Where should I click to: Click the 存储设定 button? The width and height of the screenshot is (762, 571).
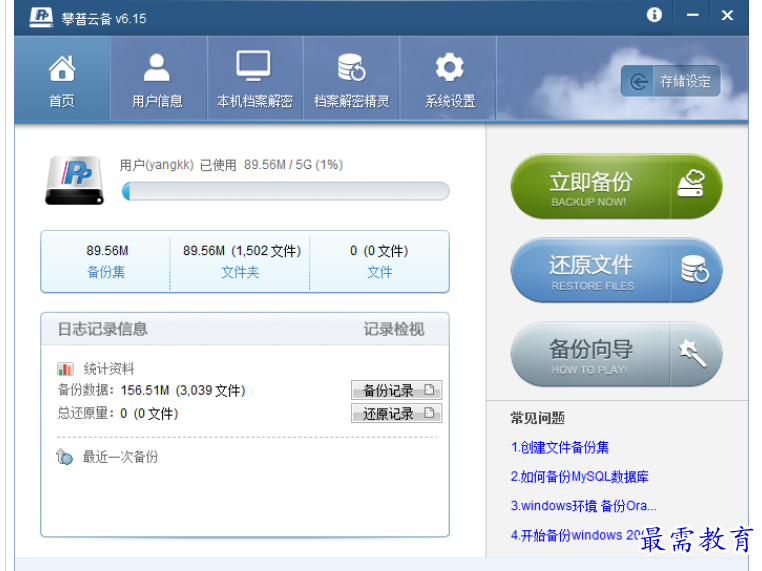point(671,81)
